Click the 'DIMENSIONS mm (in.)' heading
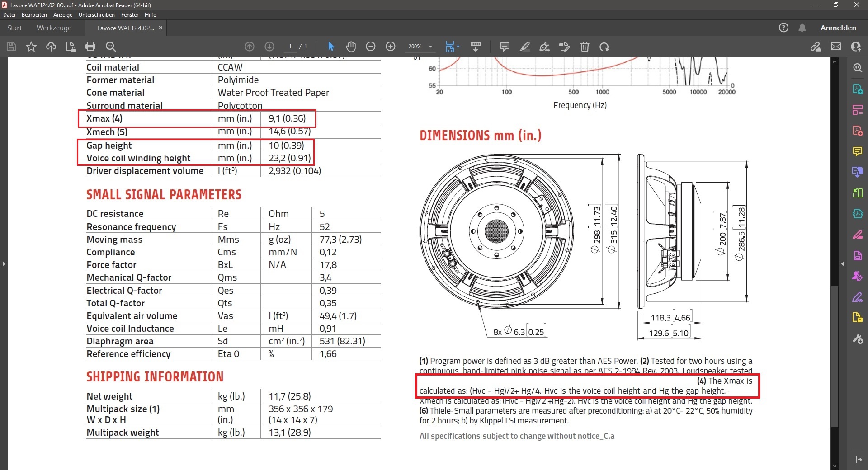The width and height of the screenshot is (868, 470). 481,135
